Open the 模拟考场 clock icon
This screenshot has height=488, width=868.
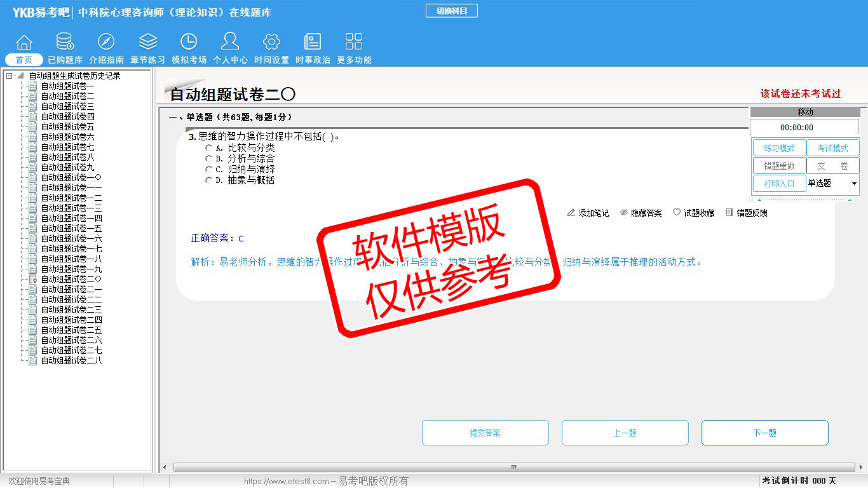coord(189,43)
